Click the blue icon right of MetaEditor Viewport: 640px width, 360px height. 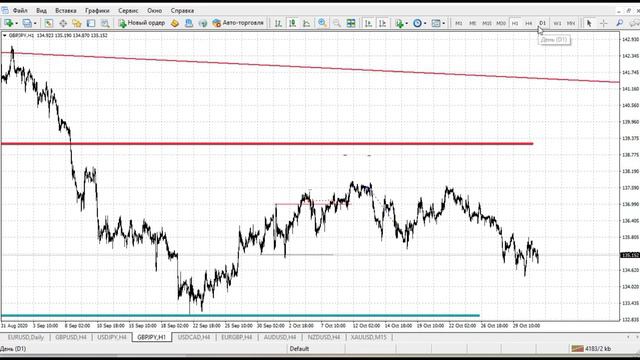189,23
